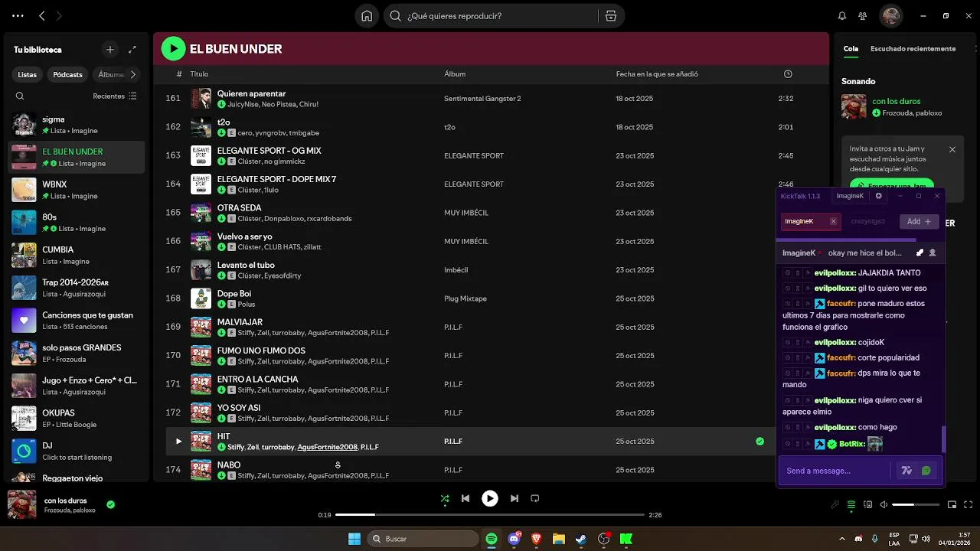The image size is (980, 551).
Task: Toggle the queue view
Action: click(x=851, y=505)
